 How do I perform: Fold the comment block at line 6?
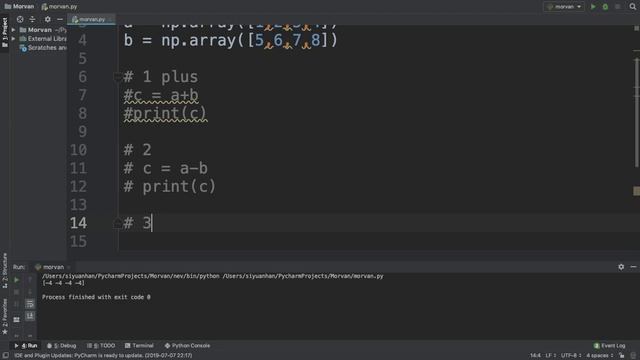117,76
